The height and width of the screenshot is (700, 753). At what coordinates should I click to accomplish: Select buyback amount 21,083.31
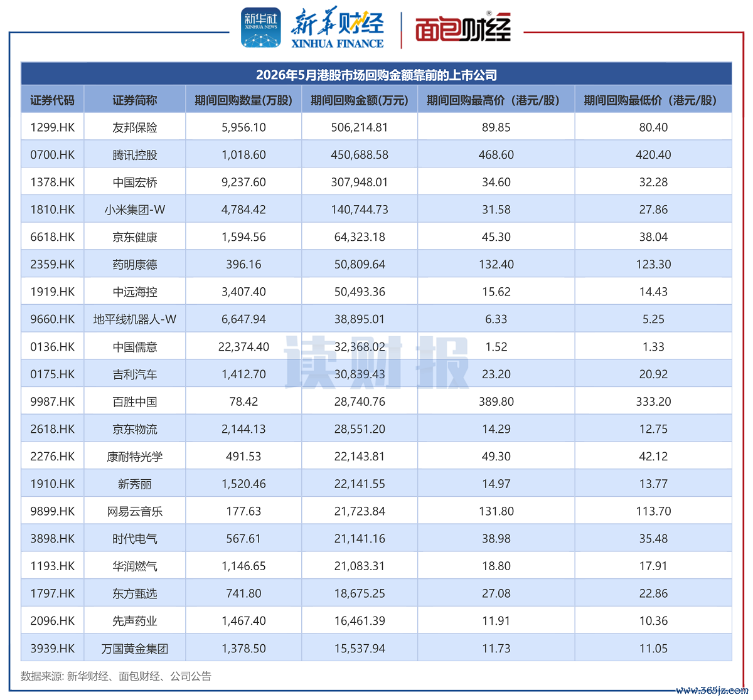click(x=360, y=566)
